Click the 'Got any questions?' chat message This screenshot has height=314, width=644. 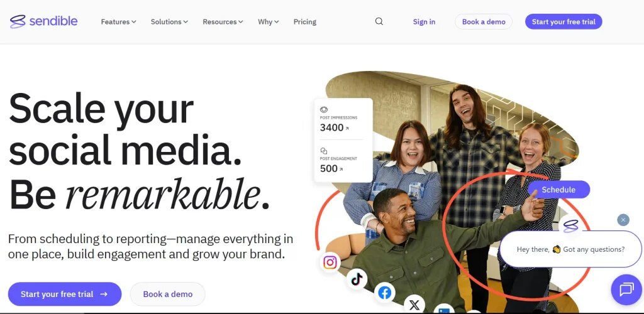(x=570, y=249)
